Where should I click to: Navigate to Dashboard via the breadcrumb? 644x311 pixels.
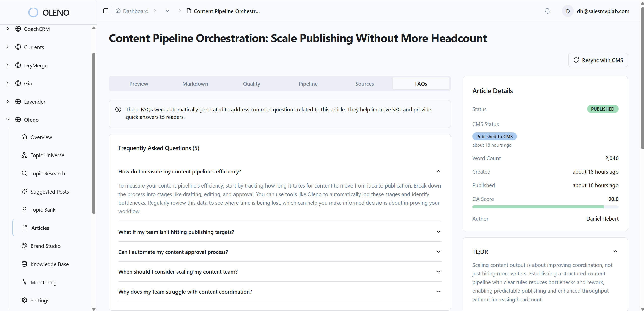(x=135, y=11)
